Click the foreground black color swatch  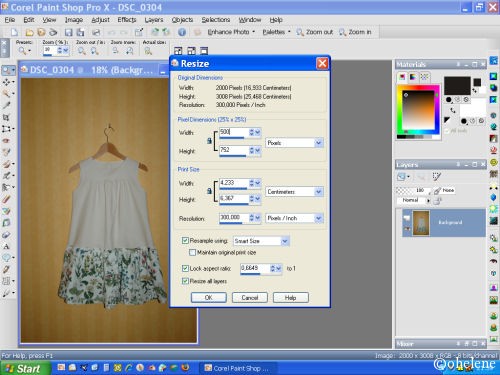[x=457, y=86]
